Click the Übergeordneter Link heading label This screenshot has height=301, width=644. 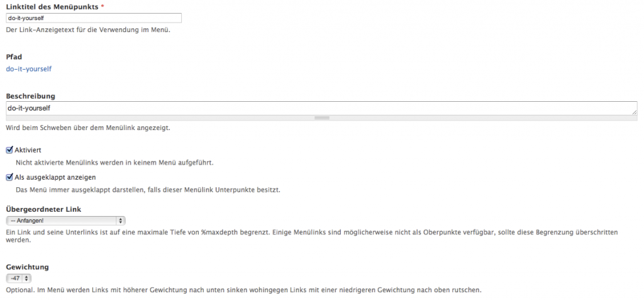pyautogui.click(x=43, y=209)
